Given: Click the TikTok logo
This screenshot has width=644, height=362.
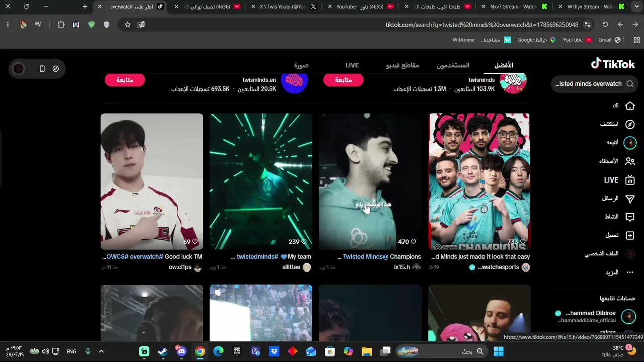Looking at the screenshot, I should pyautogui.click(x=613, y=64).
